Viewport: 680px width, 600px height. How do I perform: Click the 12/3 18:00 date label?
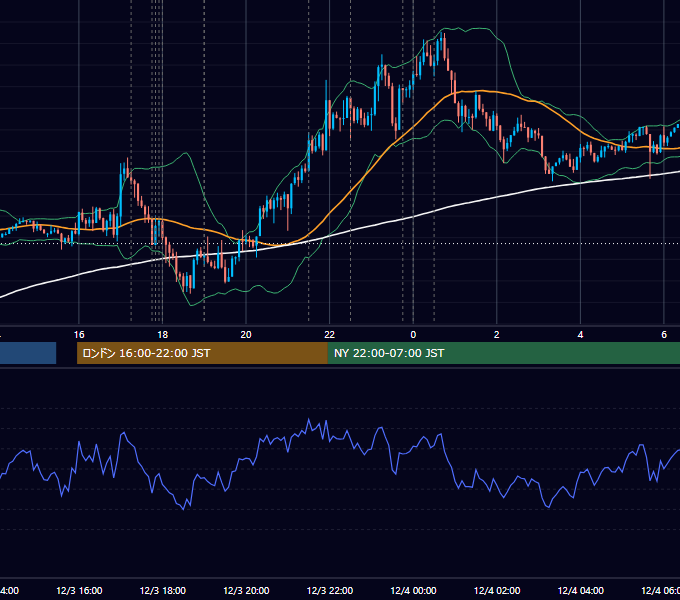coord(163,590)
